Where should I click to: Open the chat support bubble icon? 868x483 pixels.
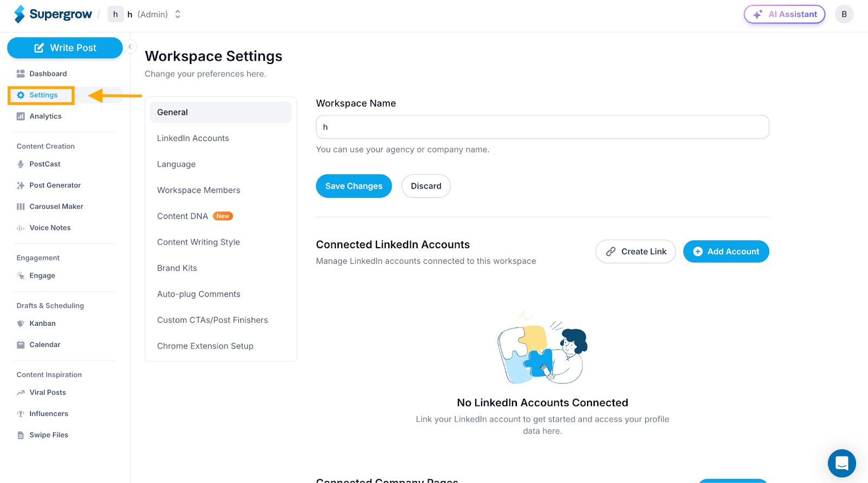[842, 463]
